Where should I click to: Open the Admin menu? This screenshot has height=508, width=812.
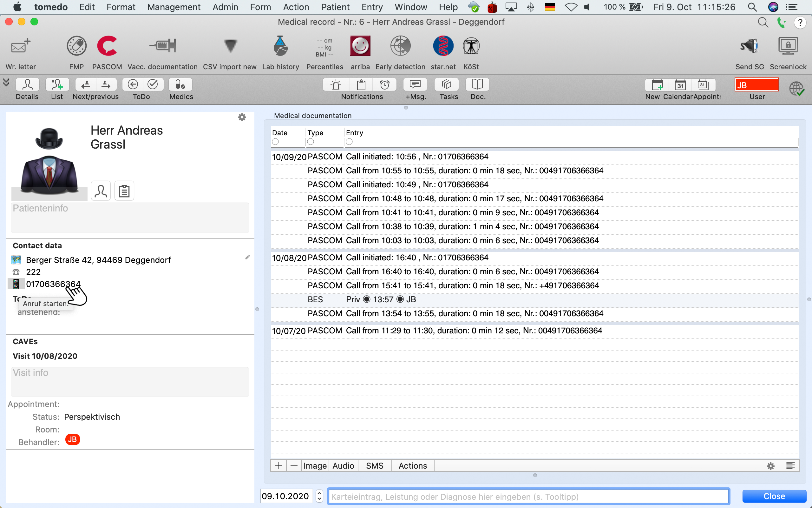click(x=225, y=7)
